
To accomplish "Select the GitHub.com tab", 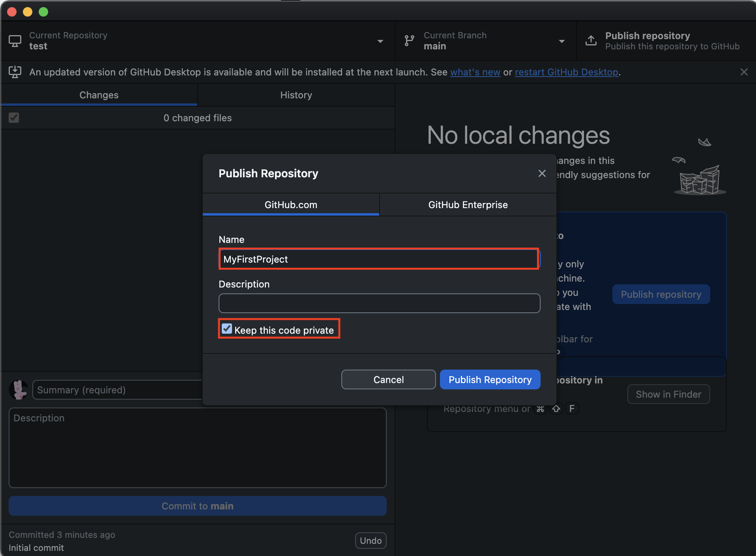I will tap(291, 205).
